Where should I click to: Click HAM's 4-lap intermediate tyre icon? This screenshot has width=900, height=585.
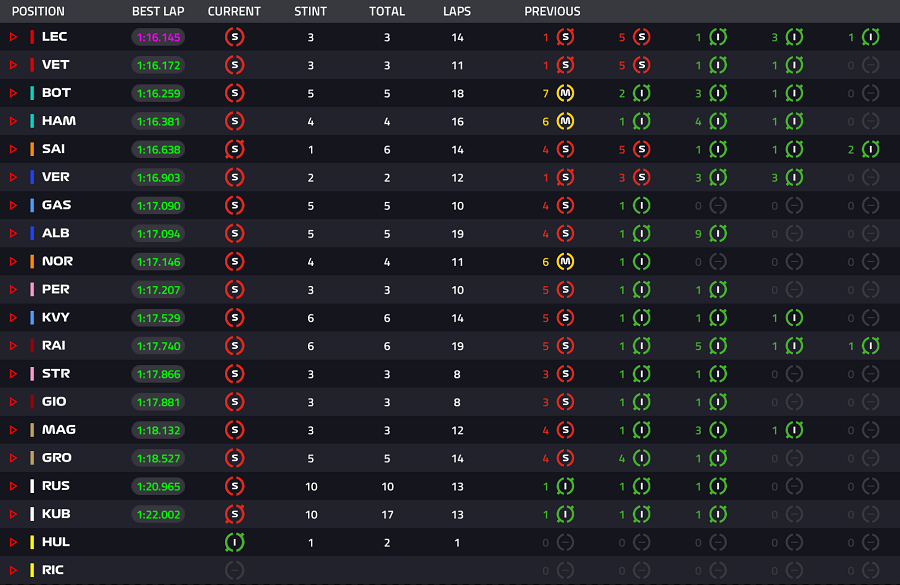click(718, 121)
